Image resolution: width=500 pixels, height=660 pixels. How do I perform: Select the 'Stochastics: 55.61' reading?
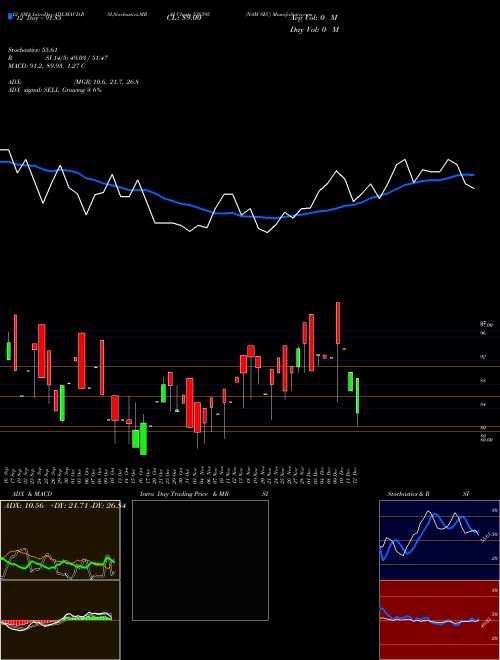tap(32, 50)
